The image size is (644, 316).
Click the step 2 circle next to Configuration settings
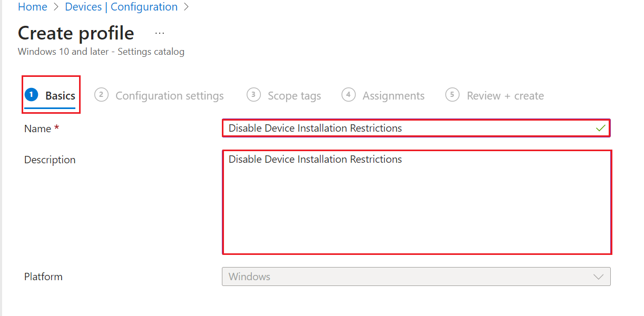[x=101, y=95]
